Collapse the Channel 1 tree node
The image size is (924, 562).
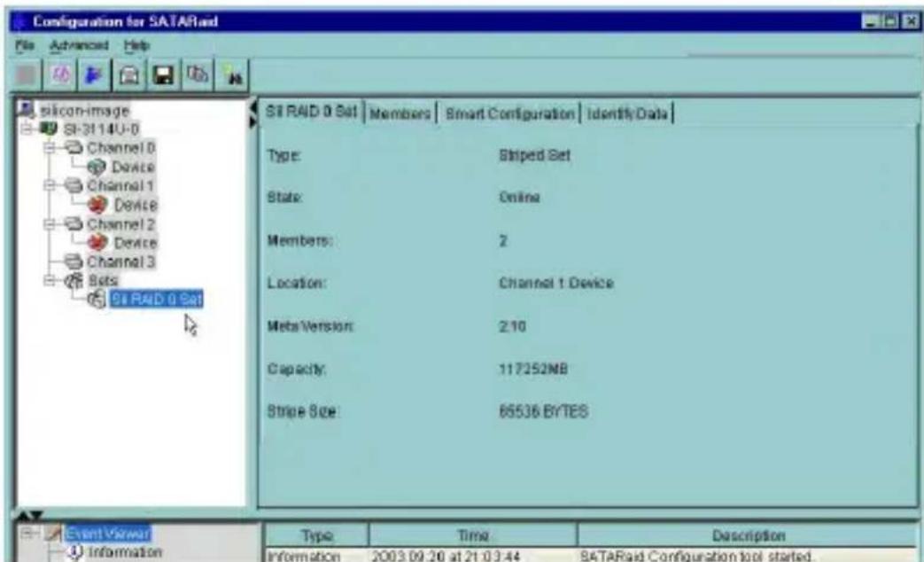tap(50, 186)
